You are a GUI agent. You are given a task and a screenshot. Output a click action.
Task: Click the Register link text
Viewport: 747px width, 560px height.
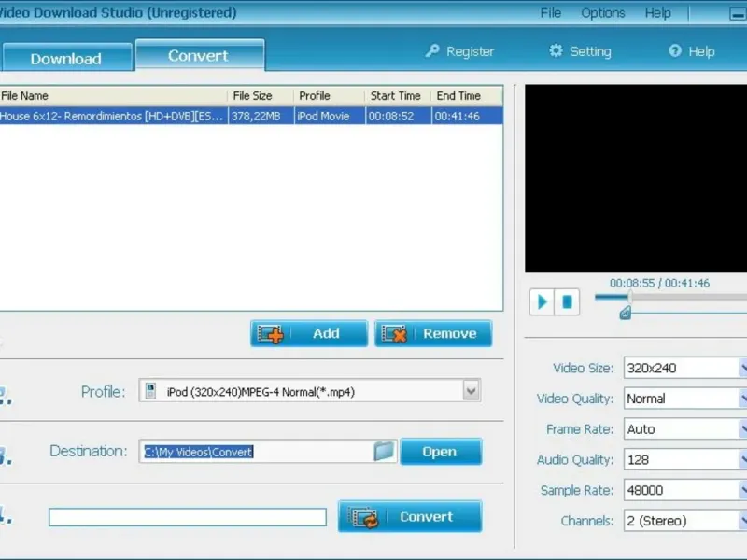(471, 51)
